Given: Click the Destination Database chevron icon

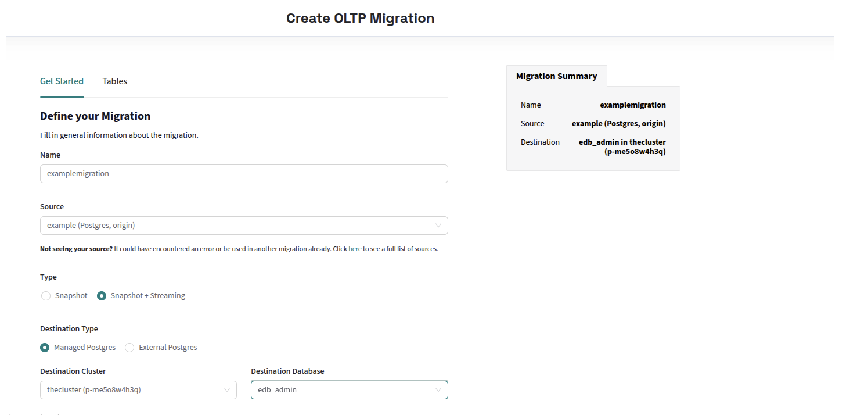Looking at the screenshot, I should point(440,389).
